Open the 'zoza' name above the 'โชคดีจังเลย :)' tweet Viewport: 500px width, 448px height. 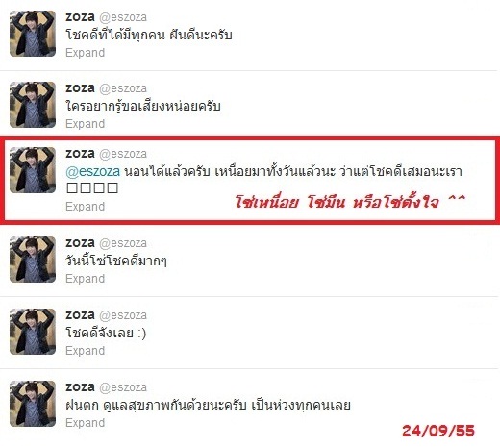coord(80,315)
